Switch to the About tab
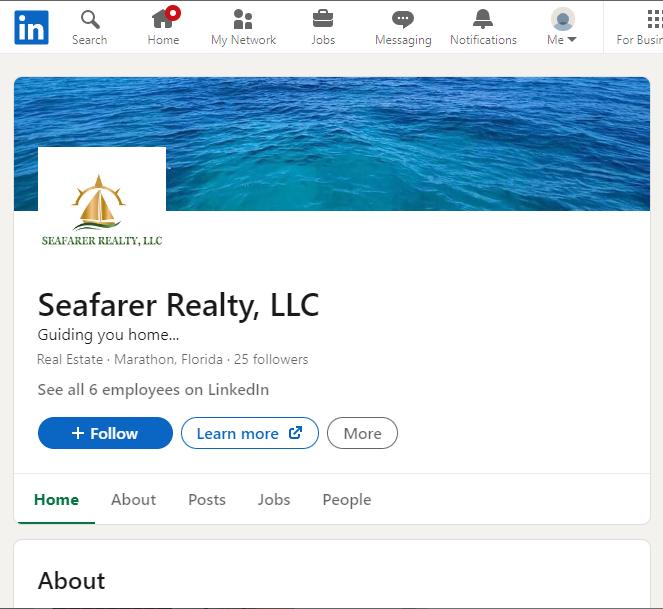Viewport: 663px width, 609px height. pyautogui.click(x=134, y=499)
